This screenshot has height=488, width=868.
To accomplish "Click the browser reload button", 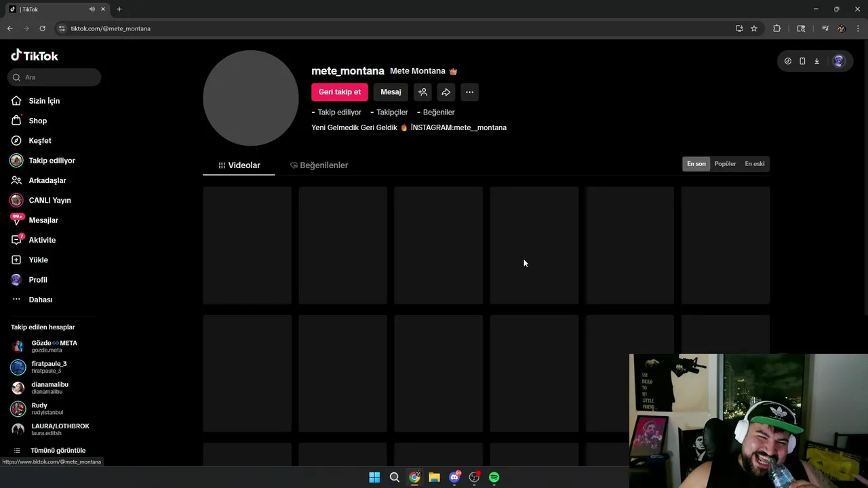I will pos(42,28).
